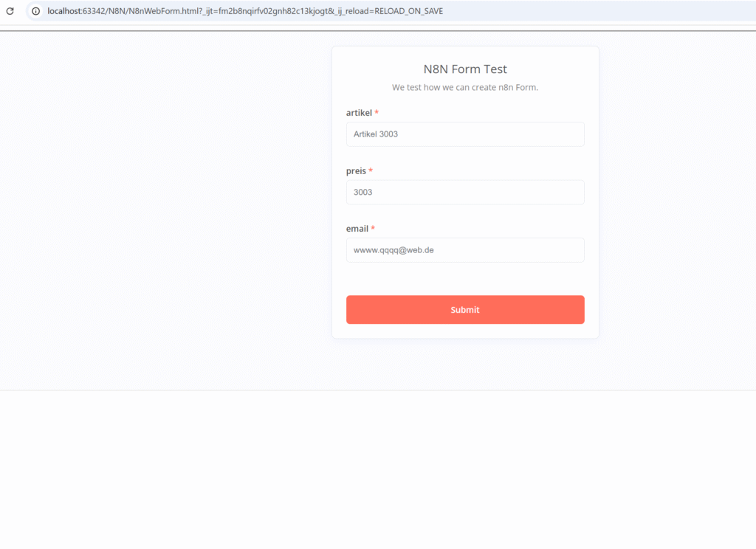This screenshot has width=756, height=549.
Task: Click the "artikel" field label
Action: pyautogui.click(x=358, y=113)
